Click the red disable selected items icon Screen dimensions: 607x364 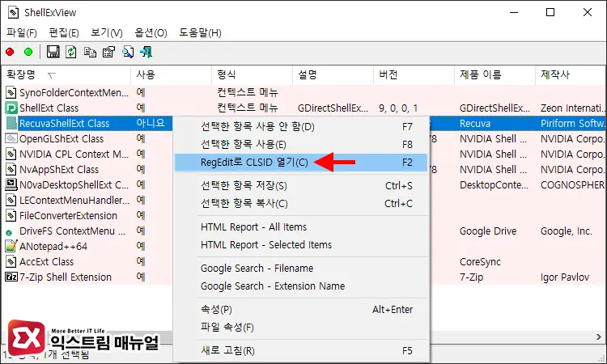coord(10,52)
